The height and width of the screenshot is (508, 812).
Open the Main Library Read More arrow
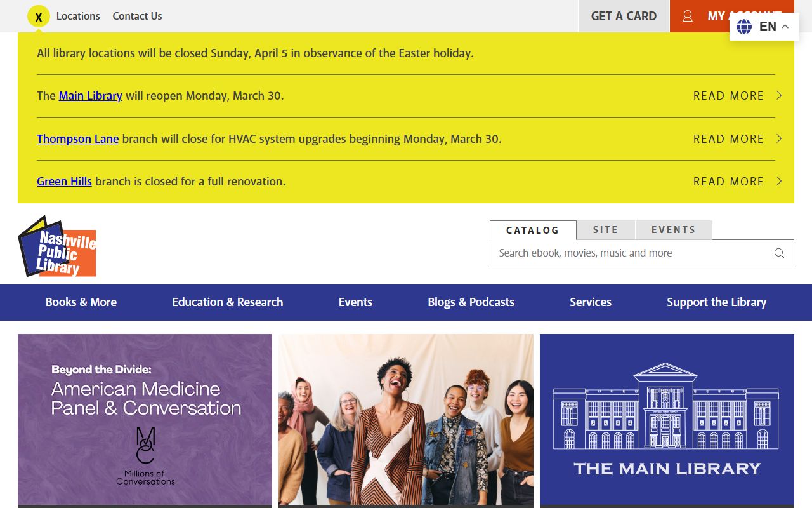point(779,96)
